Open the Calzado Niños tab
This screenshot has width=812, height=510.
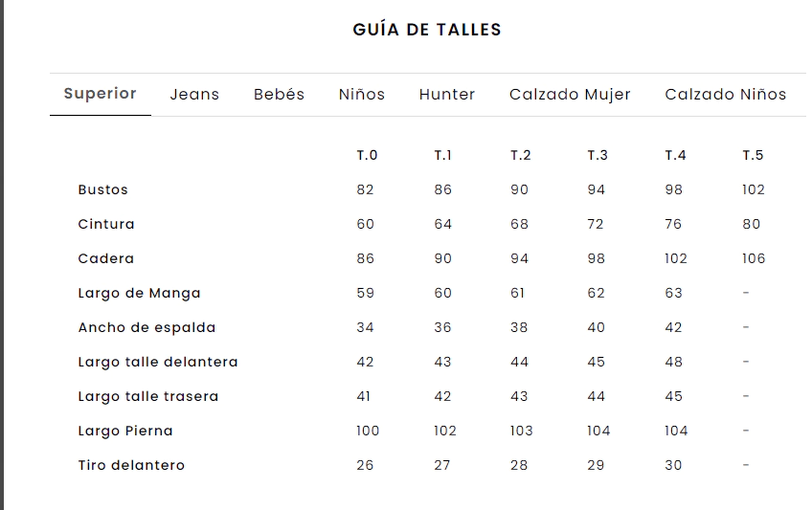(x=726, y=94)
